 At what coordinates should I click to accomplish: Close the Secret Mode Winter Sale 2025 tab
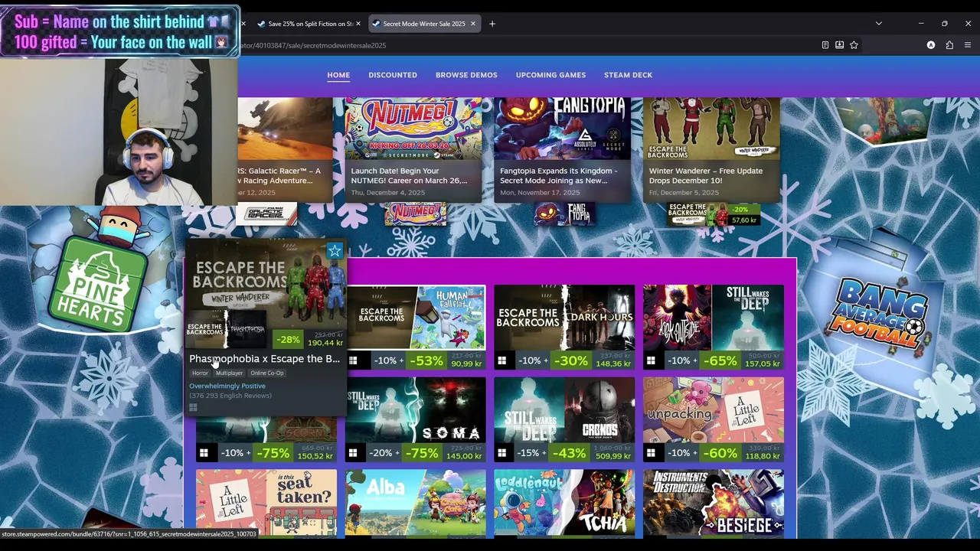pyautogui.click(x=472, y=24)
